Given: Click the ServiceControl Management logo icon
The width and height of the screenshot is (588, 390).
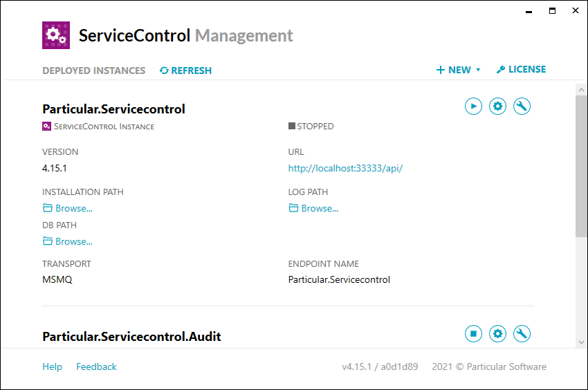Looking at the screenshot, I should pos(56,35).
